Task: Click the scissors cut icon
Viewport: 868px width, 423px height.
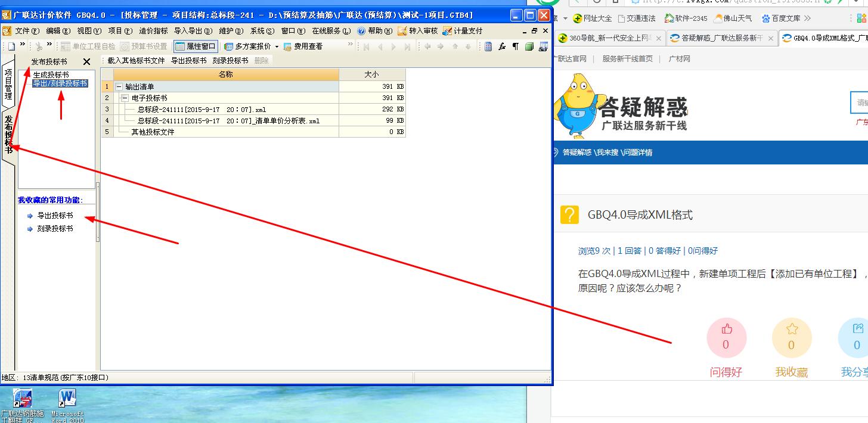Action: click(x=39, y=46)
